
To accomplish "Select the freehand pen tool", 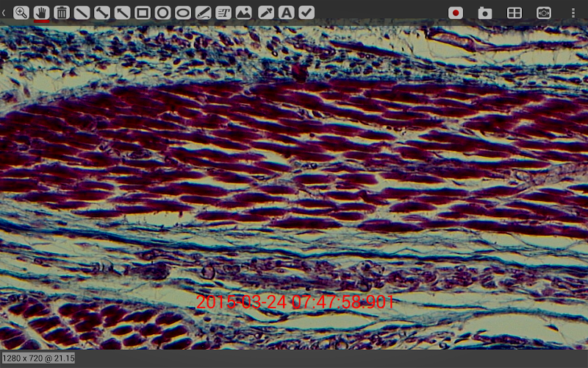I will [204, 13].
